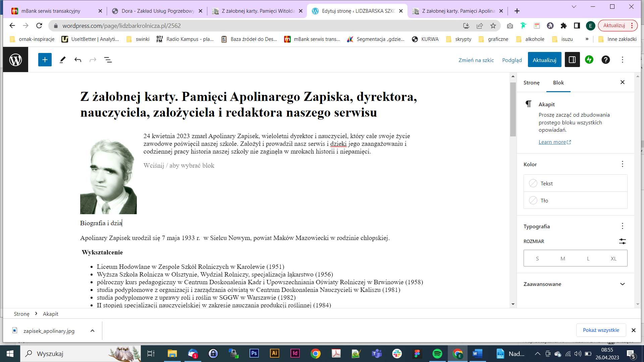Toggle custom size control in Typografia
Screen dimensions: 644x362
(622, 241)
